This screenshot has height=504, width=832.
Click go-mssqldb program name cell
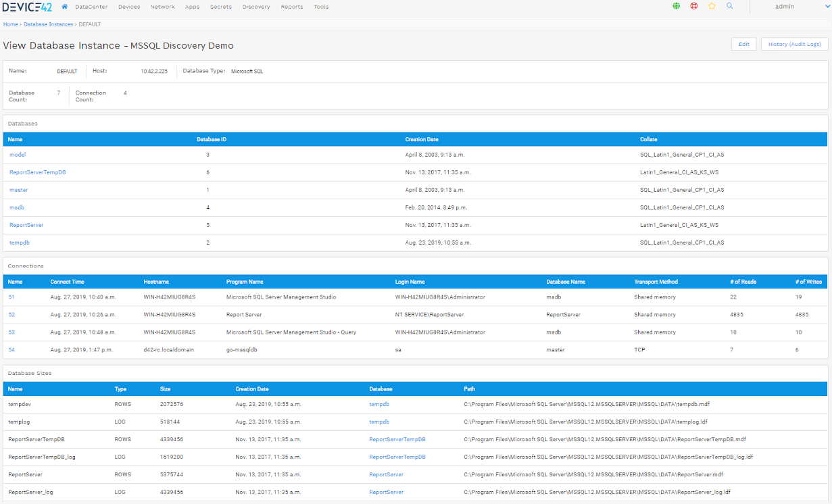(242, 349)
